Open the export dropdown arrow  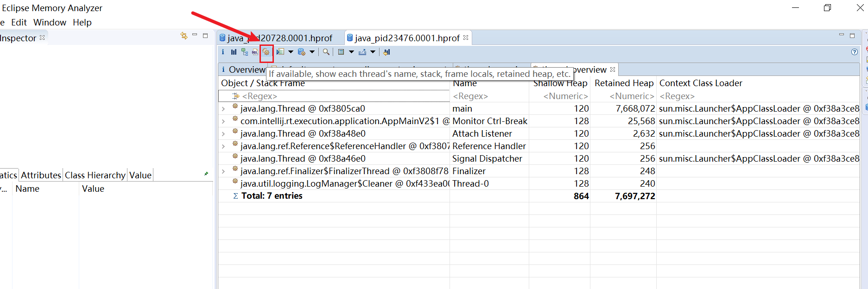point(373,52)
